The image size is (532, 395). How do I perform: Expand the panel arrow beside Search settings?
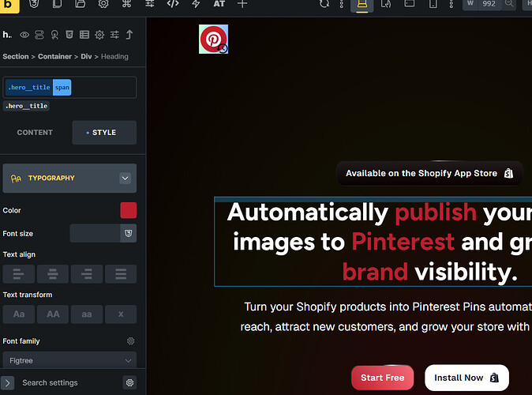point(7,383)
